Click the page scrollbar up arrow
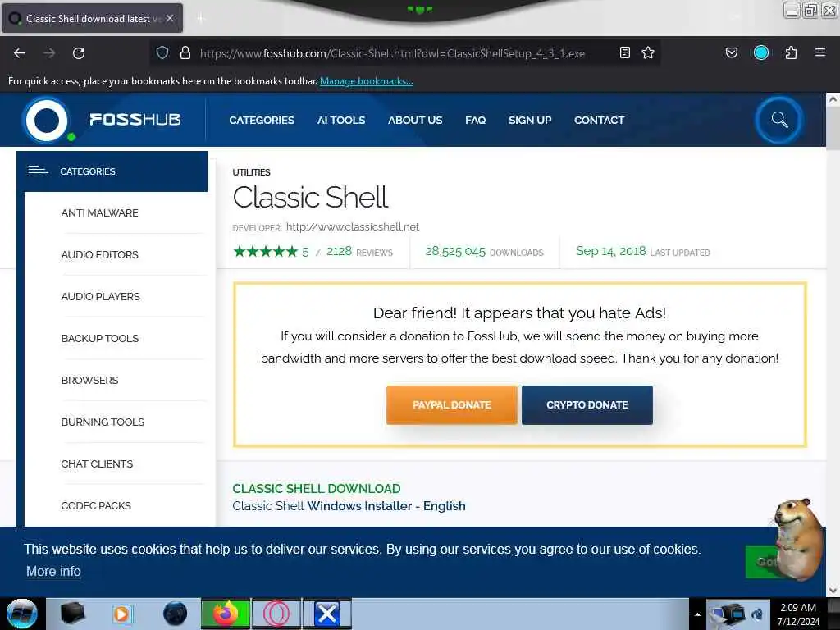The width and height of the screenshot is (840, 630). (833, 99)
